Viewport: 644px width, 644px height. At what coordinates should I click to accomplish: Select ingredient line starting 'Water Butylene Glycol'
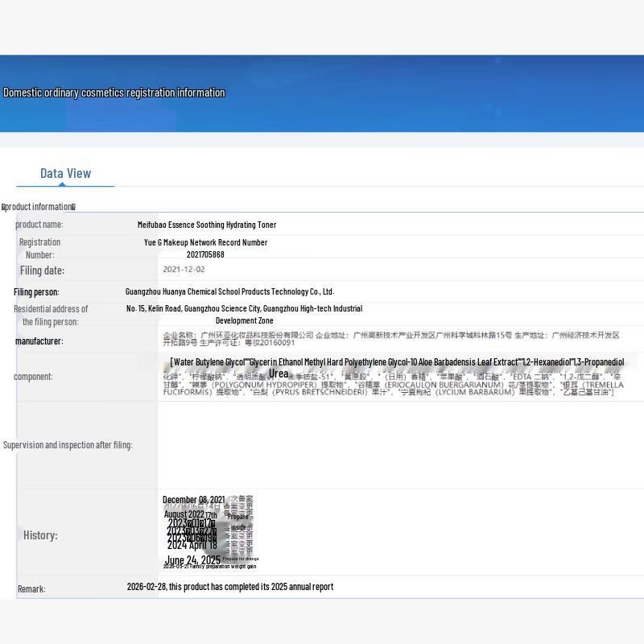tap(397, 362)
